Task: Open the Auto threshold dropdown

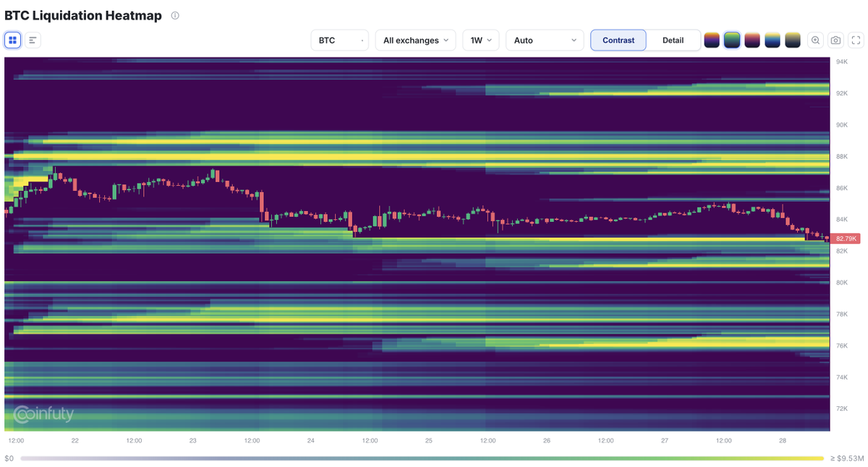Action: point(545,40)
